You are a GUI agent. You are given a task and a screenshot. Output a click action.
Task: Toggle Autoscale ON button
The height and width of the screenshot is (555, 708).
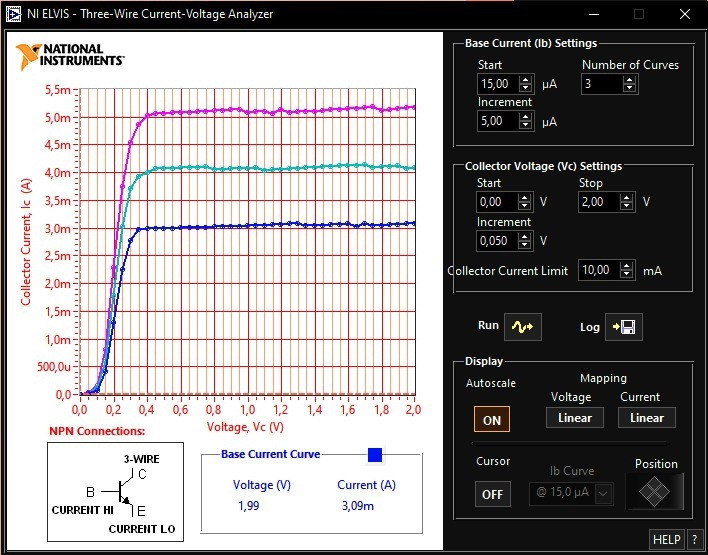[x=492, y=420]
